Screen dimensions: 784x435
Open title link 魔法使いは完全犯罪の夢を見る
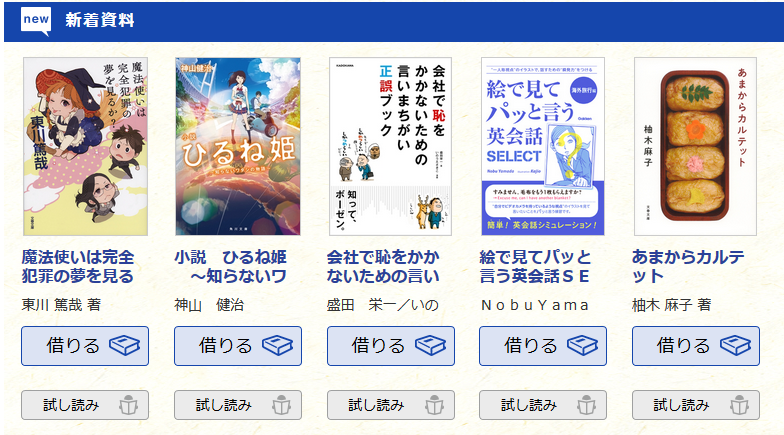coord(78,266)
